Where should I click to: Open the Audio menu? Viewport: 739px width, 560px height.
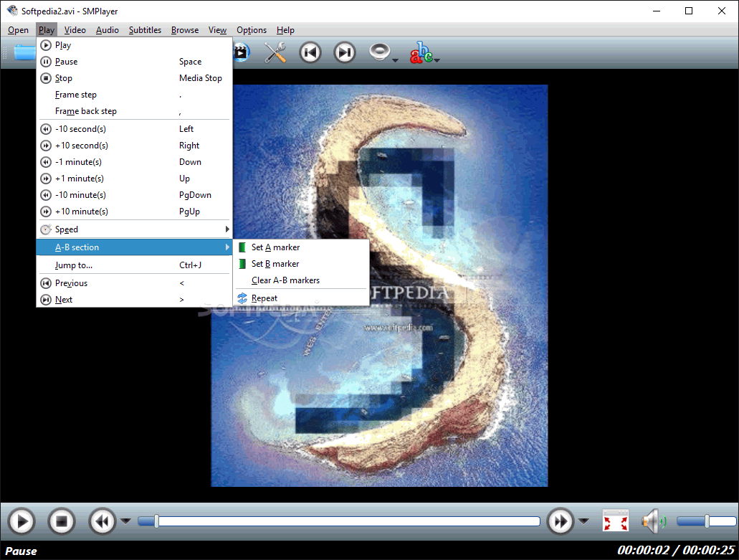(x=108, y=30)
